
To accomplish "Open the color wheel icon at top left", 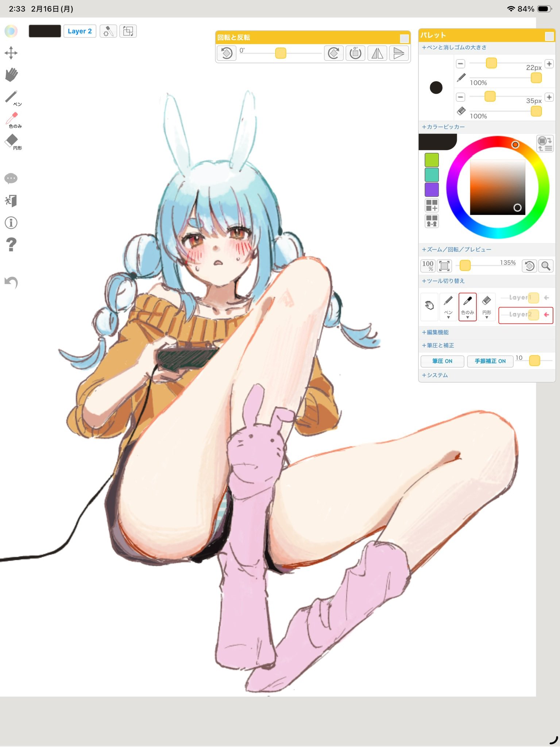I will point(11,31).
